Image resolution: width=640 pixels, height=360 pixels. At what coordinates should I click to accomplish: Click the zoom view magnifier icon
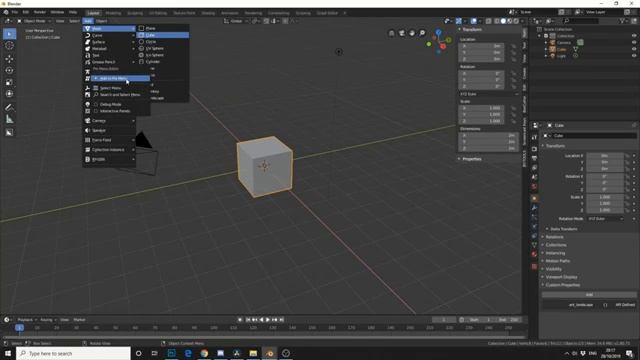pyautogui.click(x=422, y=33)
